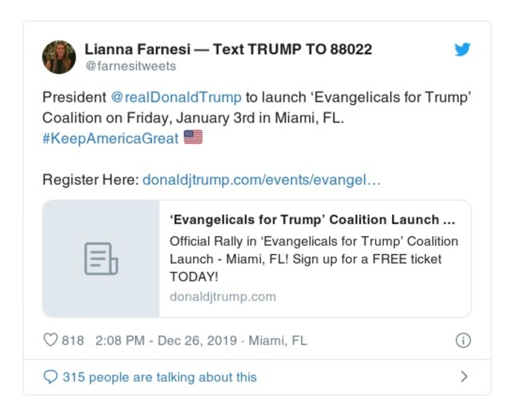This screenshot has height=420, width=514.
Task: Click the American flag emoji
Action: pos(193,137)
